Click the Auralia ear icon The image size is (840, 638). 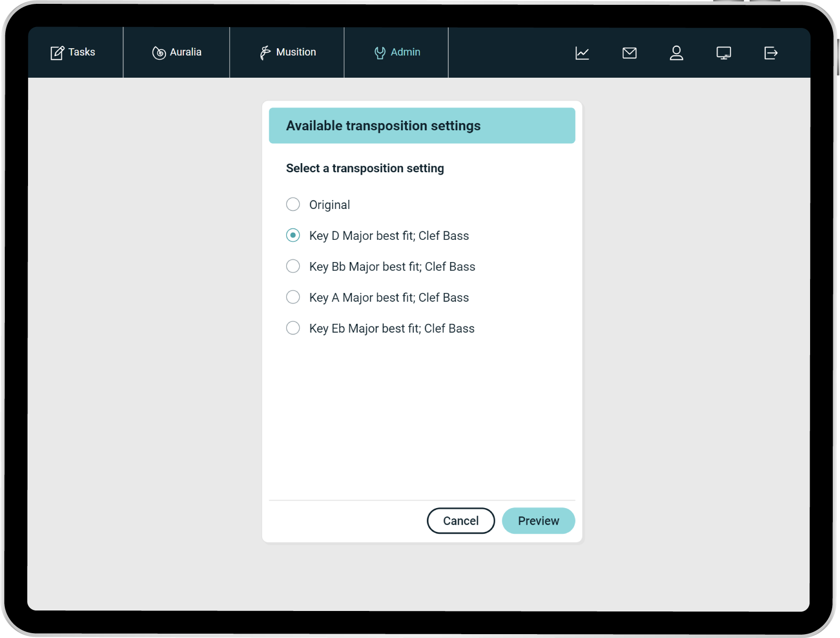pos(159,53)
